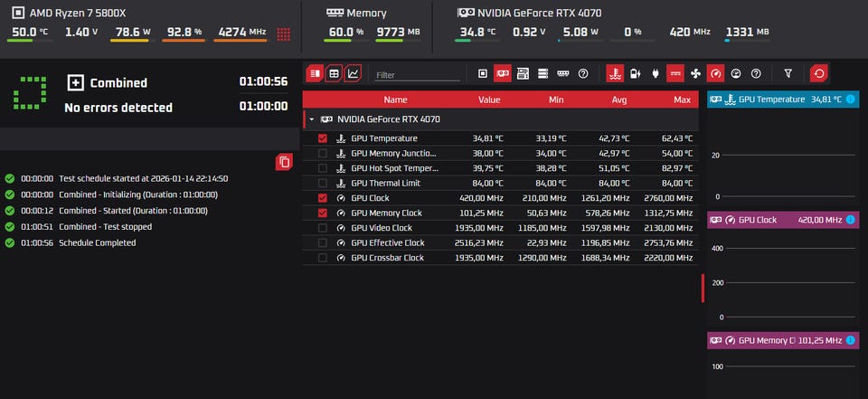The image size is (868, 399).
Task: Uncheck GPU Clock graph checkbox
Action: (323, 198)
